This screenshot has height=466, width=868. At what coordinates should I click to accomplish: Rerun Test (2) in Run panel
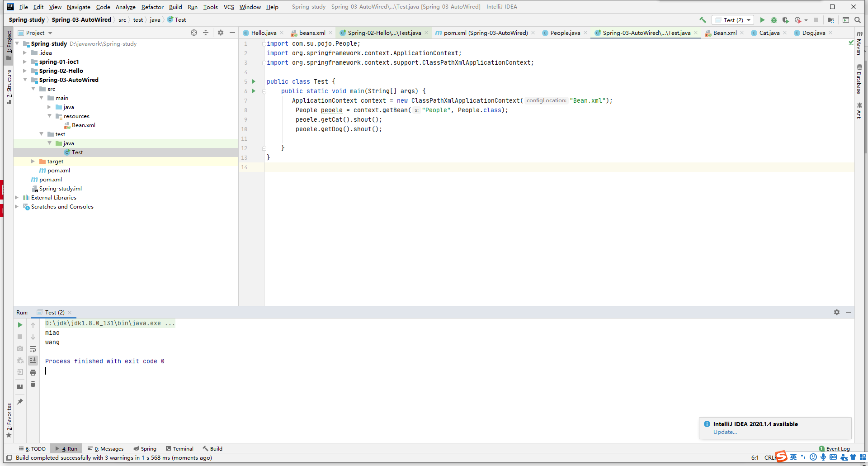pos(20,325)
